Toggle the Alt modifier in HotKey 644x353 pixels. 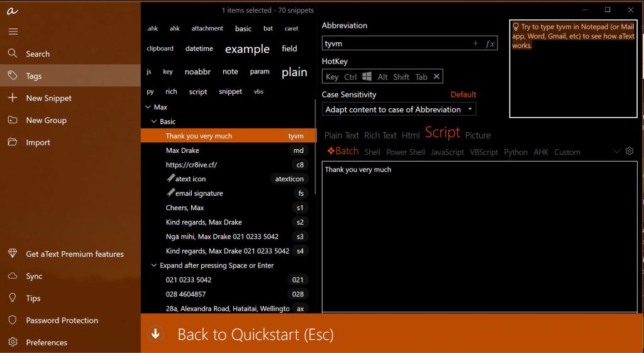[x=382, y=77]
